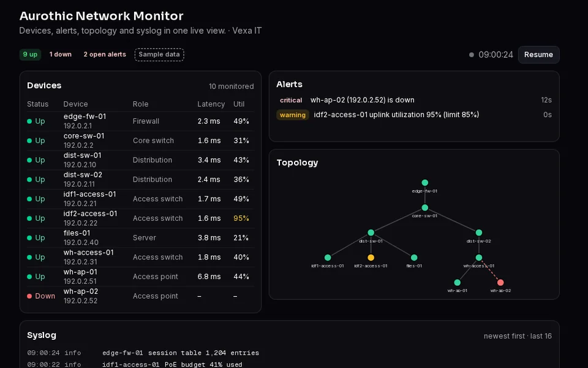Click the Status column header
Screen dimensions: 588x368
tap(37, 104)
